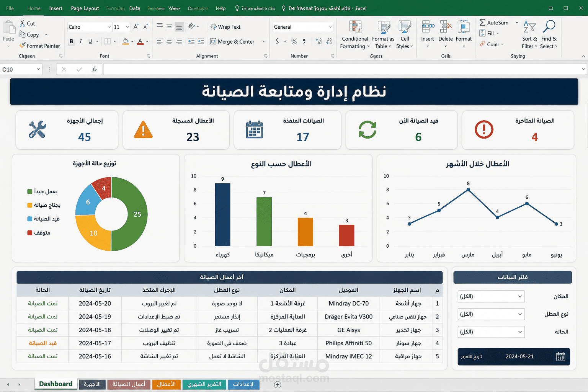The image size is (588, 392).
Task: Open the أعمال الصيانة sheet tab
Action: coord(129,384)
